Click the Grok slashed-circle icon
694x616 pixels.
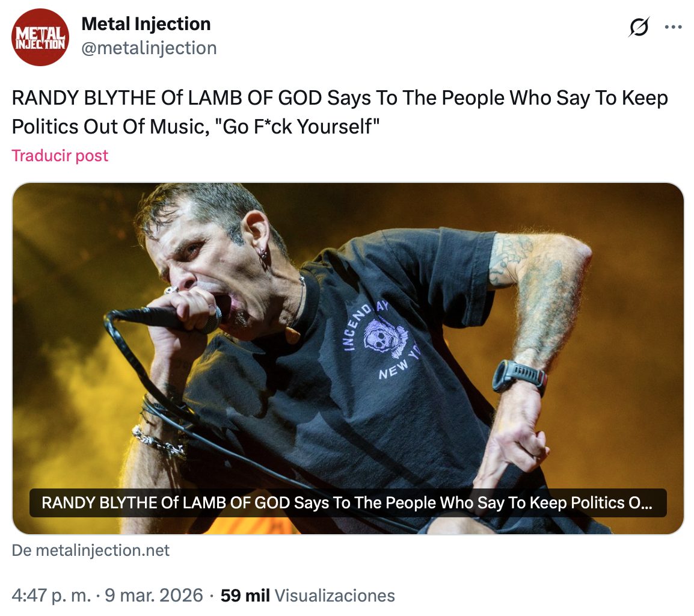point(639,28)
